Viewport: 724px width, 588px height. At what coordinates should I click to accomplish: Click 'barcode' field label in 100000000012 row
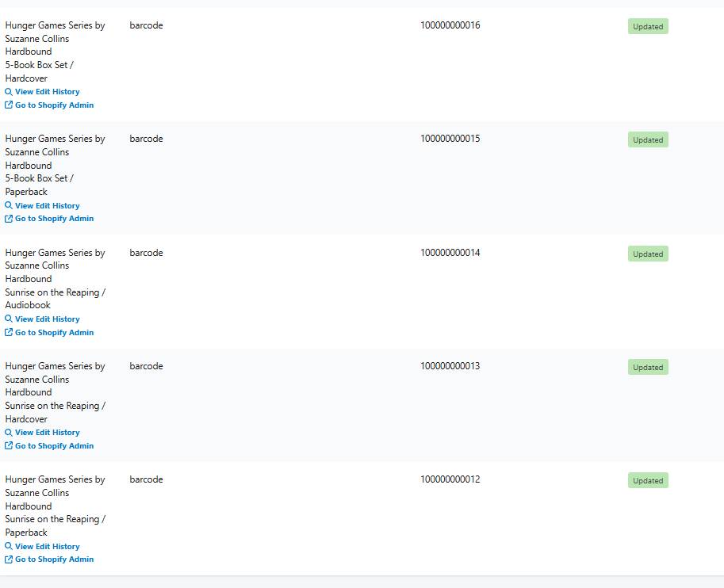pos(147,479)
